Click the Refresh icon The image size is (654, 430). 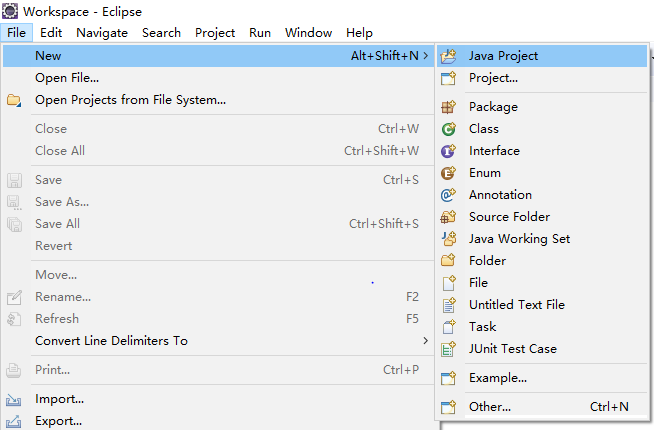coord(14,319)
